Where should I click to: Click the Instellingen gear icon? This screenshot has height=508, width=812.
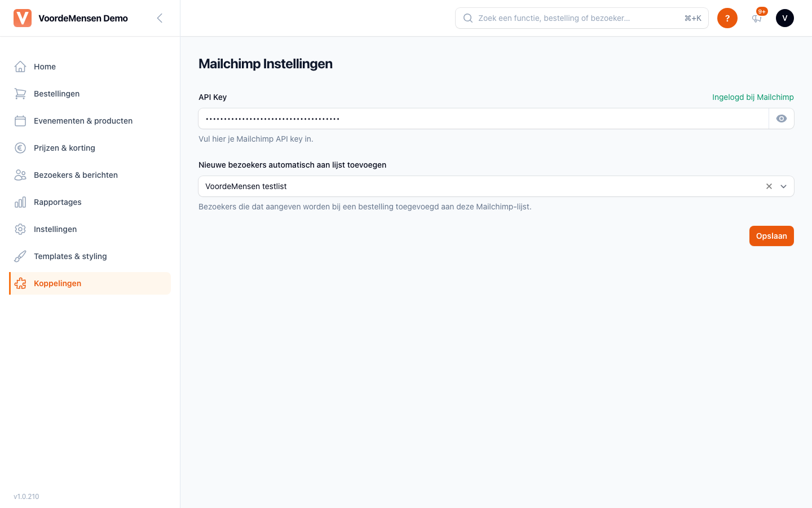coord(20,229)
